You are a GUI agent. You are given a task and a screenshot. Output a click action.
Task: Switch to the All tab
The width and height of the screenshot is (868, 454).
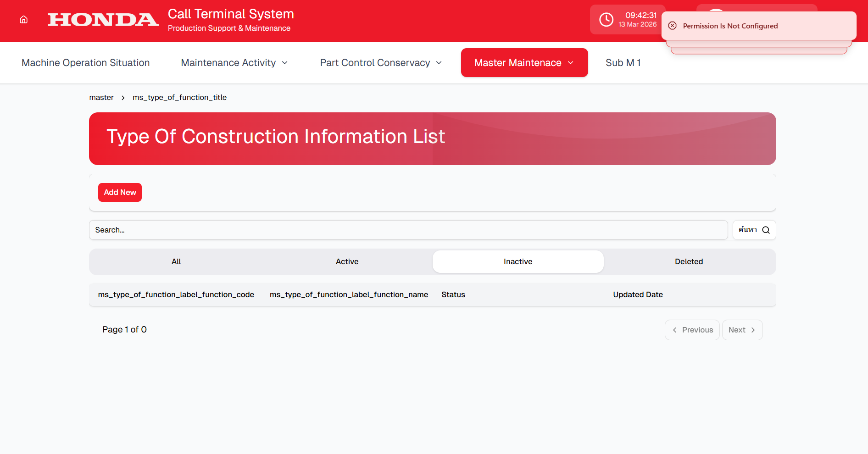[176, 262]
